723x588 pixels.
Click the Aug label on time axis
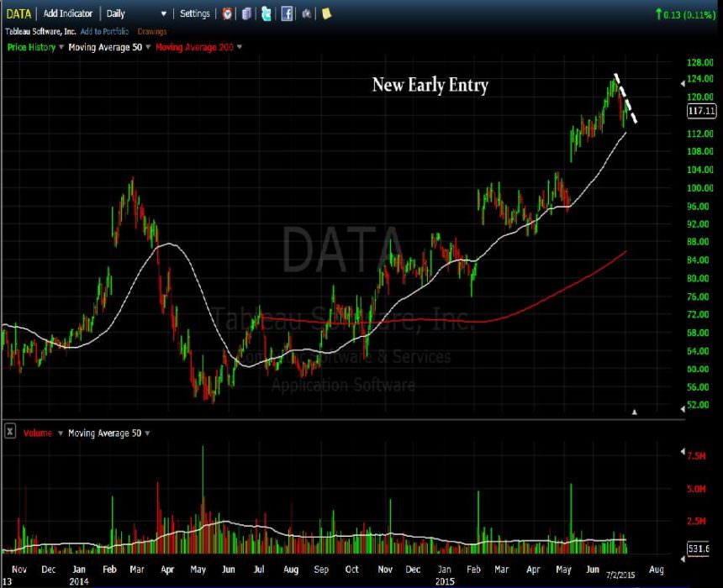click(656, 570)
